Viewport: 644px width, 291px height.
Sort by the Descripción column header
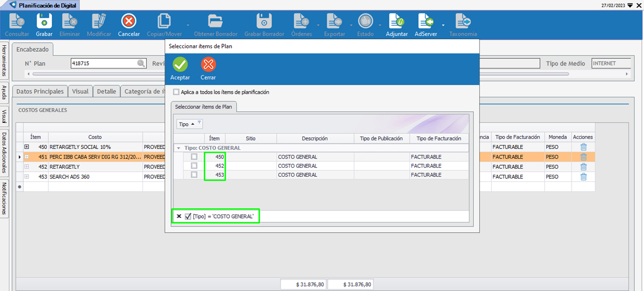tap(315, 138)
